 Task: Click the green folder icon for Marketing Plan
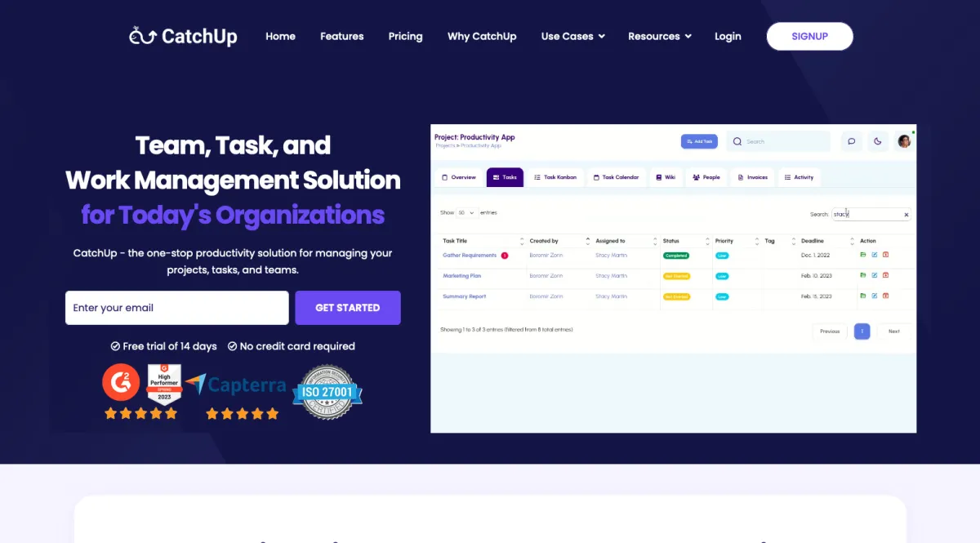(x=863, y=275)
